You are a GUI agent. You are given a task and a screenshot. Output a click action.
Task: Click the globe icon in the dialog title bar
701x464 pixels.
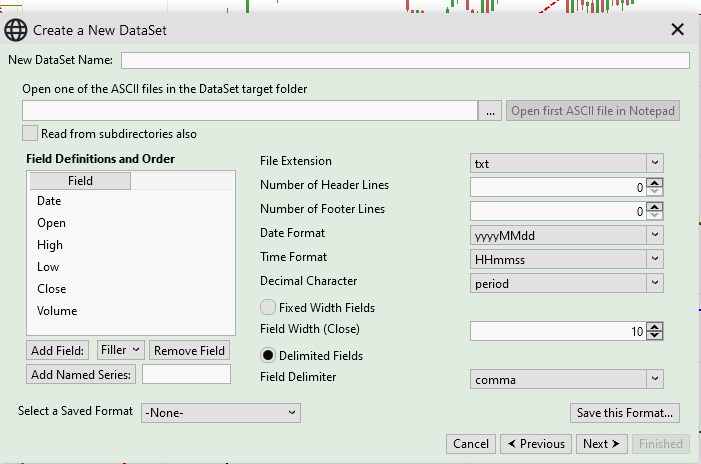[x=16, y=30]
